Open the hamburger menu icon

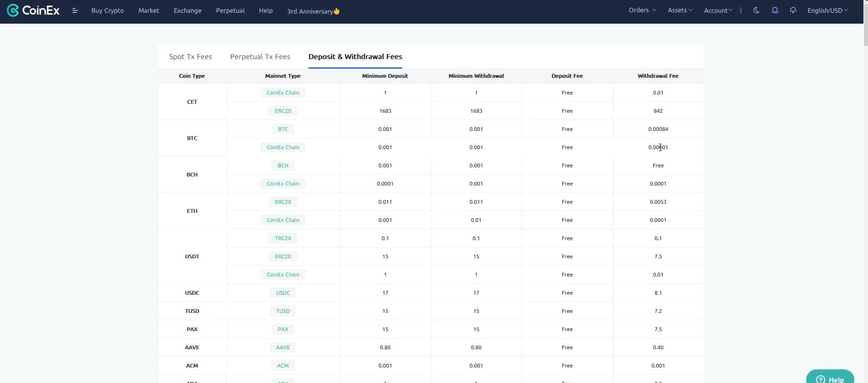click(x=75, y=10)
